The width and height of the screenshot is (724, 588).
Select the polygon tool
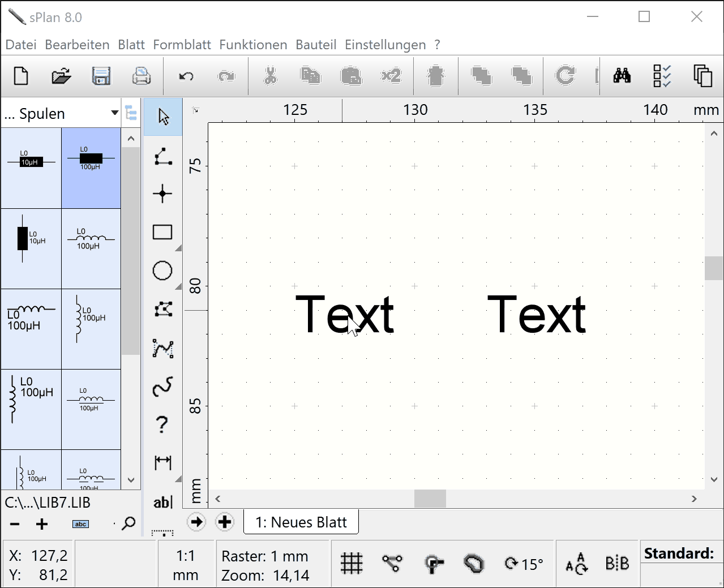click(163, 309)
